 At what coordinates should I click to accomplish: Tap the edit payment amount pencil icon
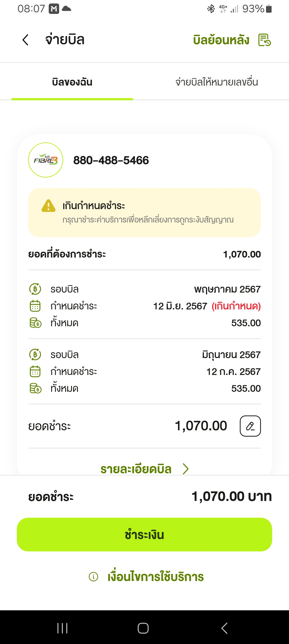click(x=250, y=426)
